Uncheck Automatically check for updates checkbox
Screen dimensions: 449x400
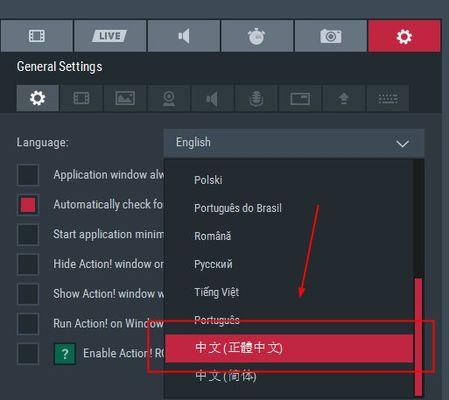pos(28,205)
